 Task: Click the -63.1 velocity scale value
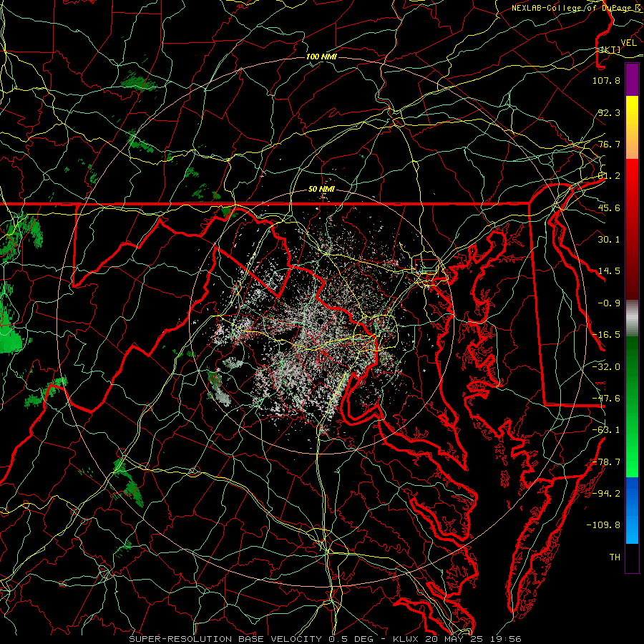coord(606,430)
